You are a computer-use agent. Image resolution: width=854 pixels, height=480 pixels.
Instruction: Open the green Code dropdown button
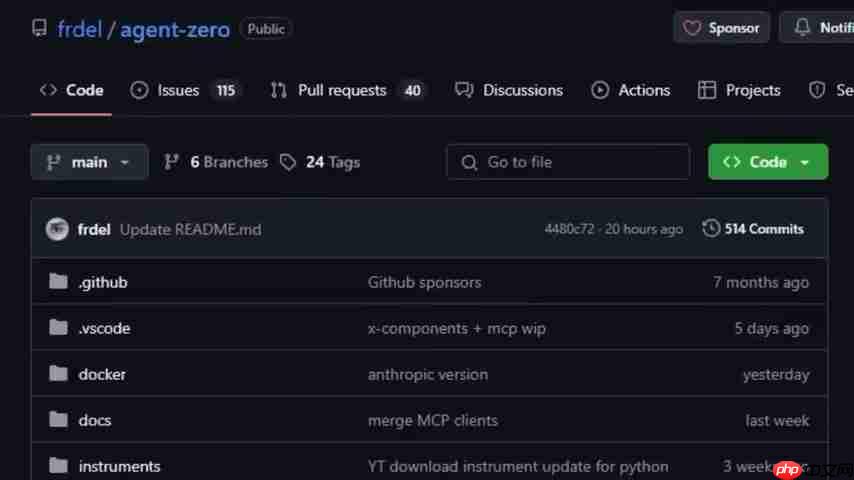(x=768, y=162)
